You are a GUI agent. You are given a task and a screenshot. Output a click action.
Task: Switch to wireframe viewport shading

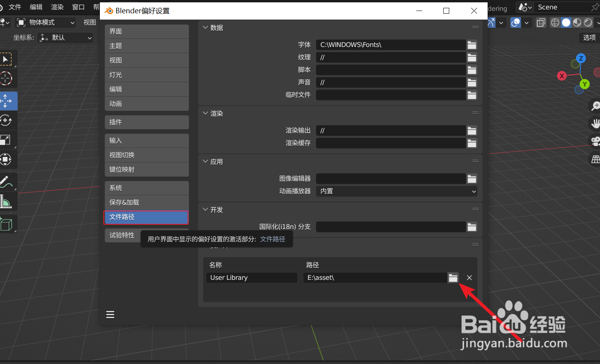click(555, 23)
